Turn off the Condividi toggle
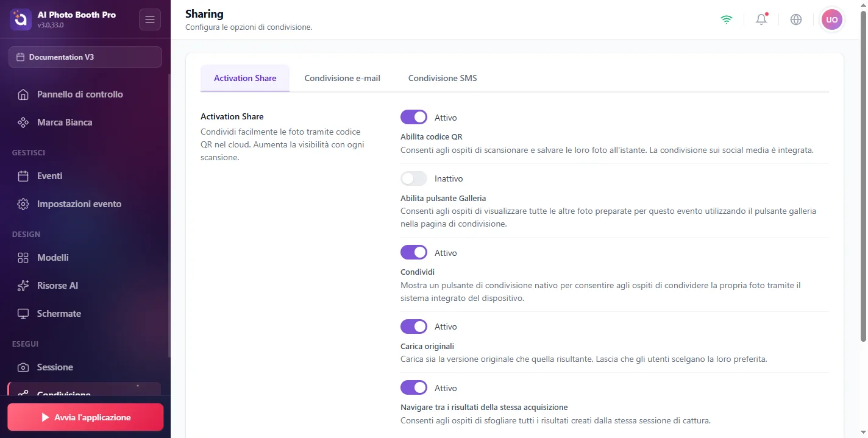Screen dimensions: 868x438 [x=414, y=252]
